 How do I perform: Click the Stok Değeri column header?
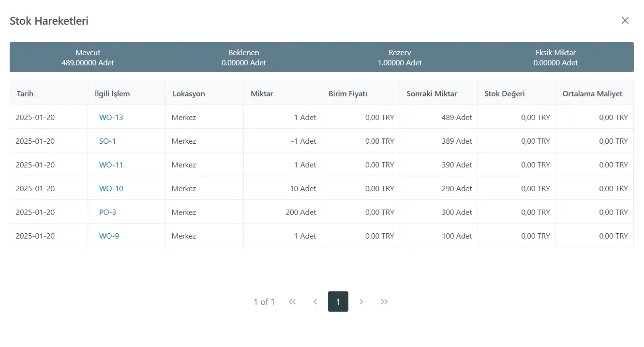pyautogui.click(x=517, y=93)
